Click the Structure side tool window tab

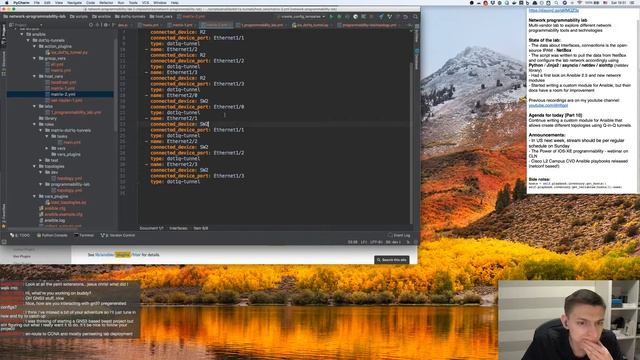[4, 63]
